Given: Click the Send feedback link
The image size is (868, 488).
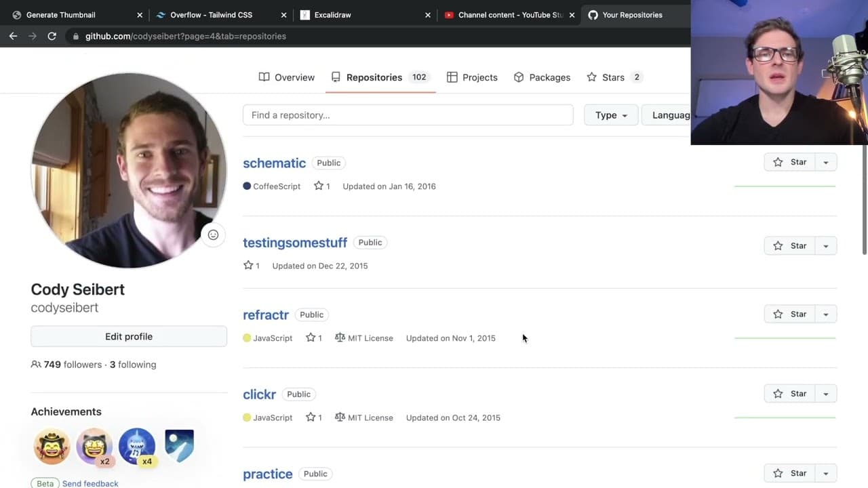Looking at the screenshot, I should 90,483.
